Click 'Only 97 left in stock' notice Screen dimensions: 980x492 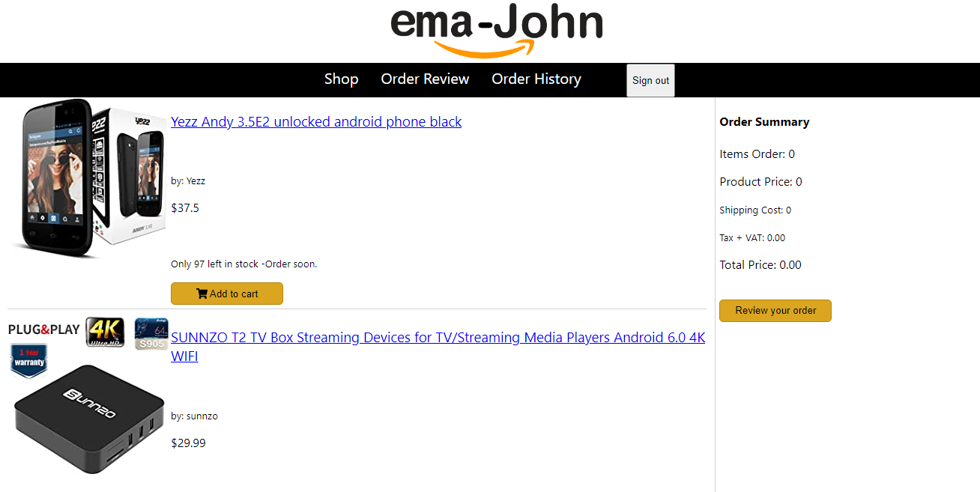244,264
